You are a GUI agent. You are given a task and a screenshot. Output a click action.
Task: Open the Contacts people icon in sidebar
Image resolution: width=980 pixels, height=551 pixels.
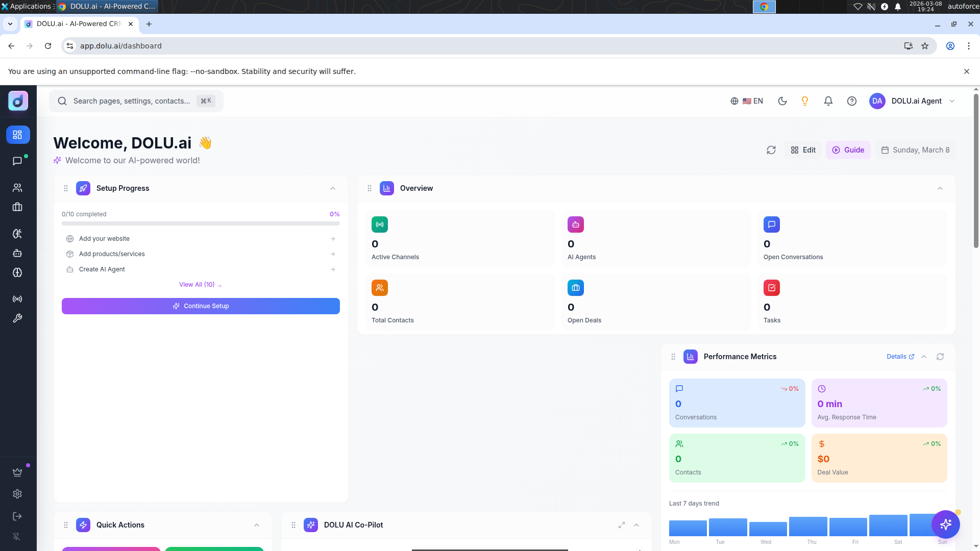[x=17, y=188]
